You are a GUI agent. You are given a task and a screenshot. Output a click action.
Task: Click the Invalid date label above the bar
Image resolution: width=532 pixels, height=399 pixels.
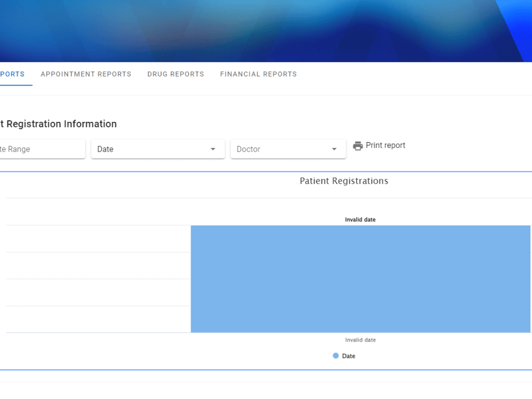point(360,220)
